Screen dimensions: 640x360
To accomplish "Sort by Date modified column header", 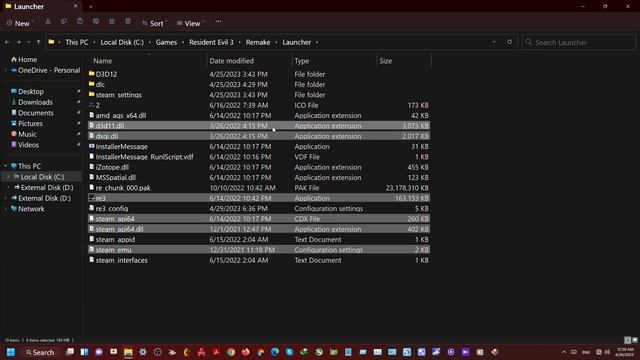I will pyautogui.click(x=231, y=61).
